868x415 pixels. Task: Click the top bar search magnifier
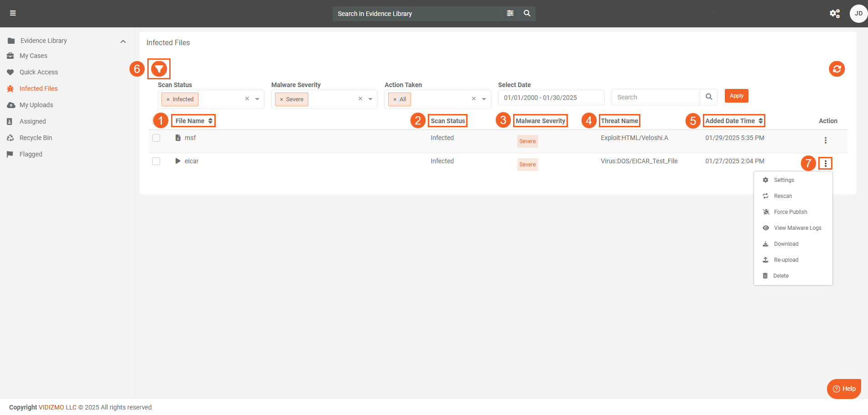[x=527, y=13]
